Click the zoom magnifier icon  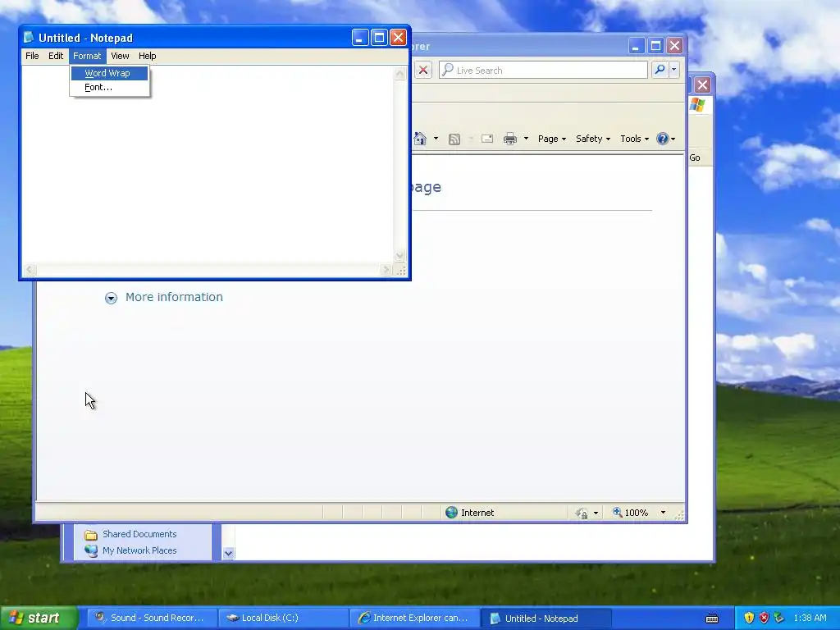(617, 512)
